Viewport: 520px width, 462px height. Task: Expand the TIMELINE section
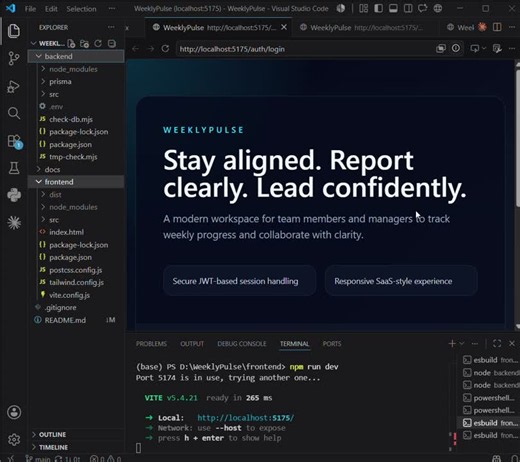coord(76,447)
